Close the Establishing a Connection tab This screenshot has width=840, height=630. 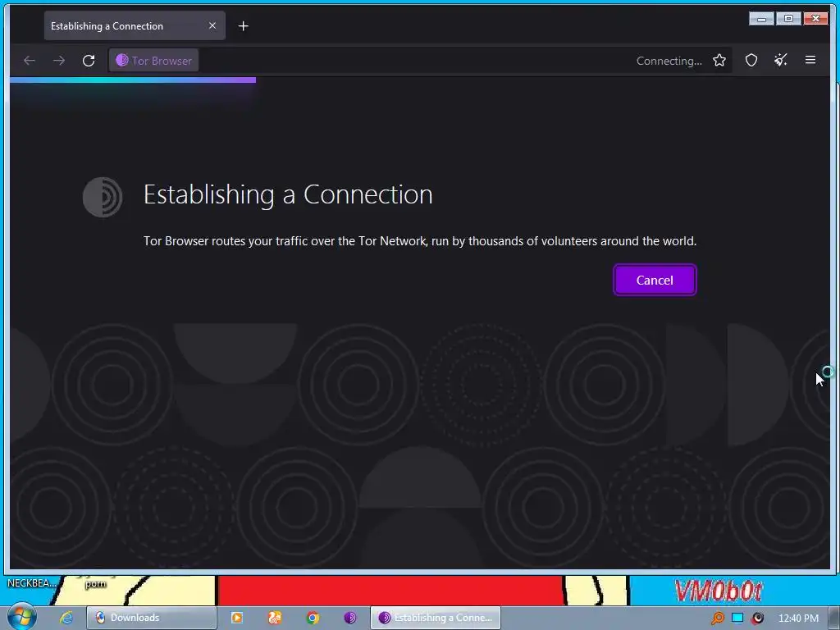(x=212, y=25)
